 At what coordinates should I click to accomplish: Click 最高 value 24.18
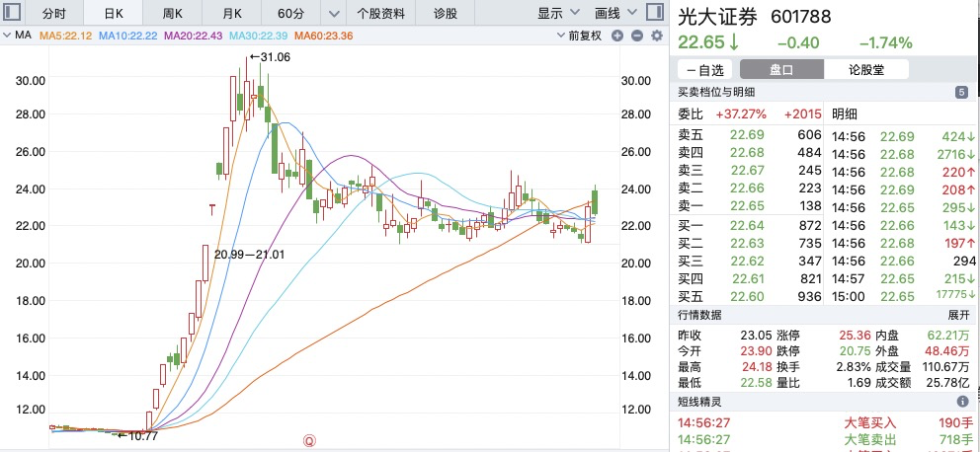pyautogui.click(x=755, y=367)
